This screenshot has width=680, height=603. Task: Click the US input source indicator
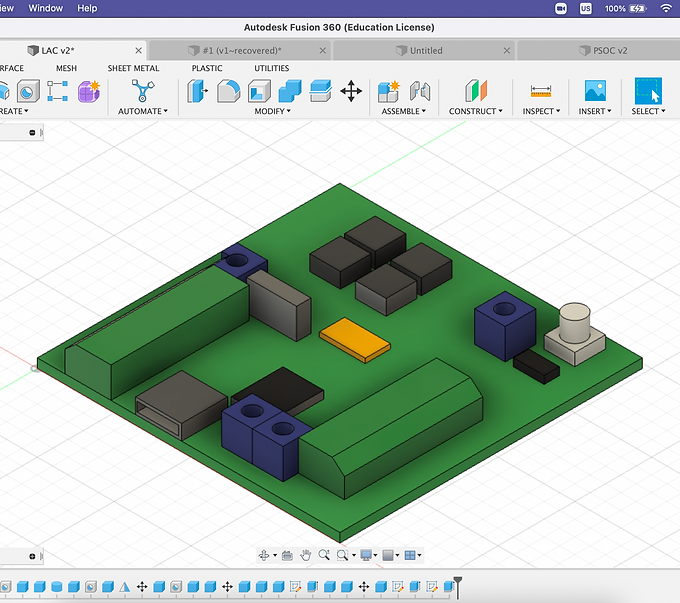(x=585, y=8)
